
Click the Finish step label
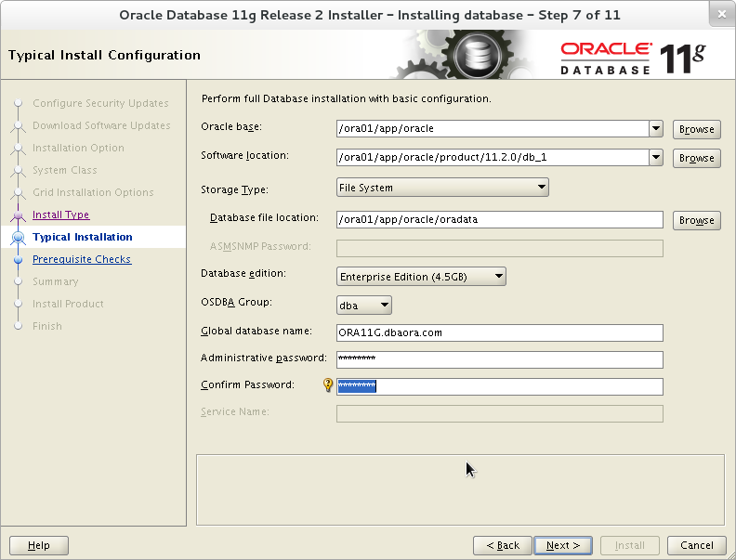[47, 326]
